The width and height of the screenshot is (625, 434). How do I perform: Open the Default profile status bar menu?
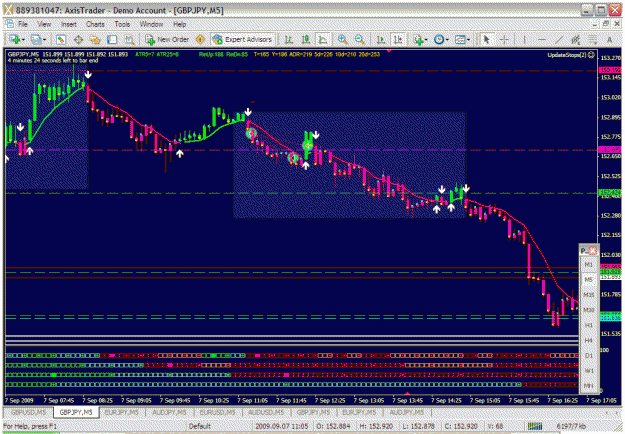click(x=199, y=426)
